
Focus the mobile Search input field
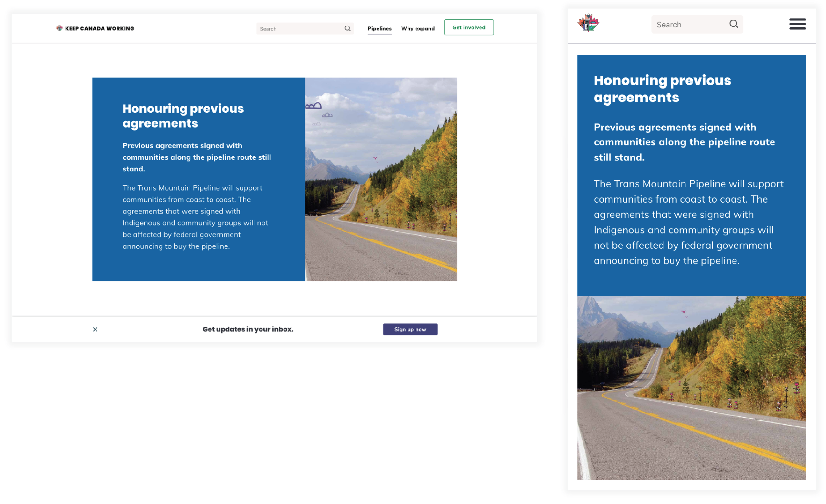697,24
